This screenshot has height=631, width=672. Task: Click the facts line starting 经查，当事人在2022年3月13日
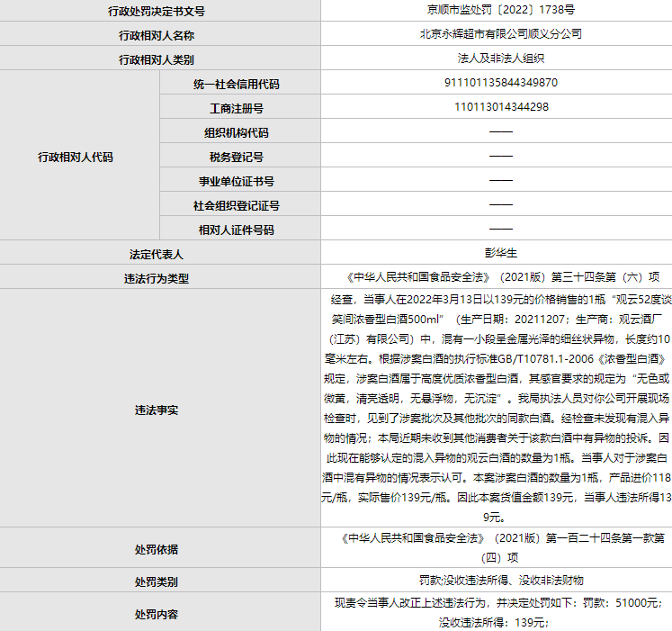click(x=500, y=300)
